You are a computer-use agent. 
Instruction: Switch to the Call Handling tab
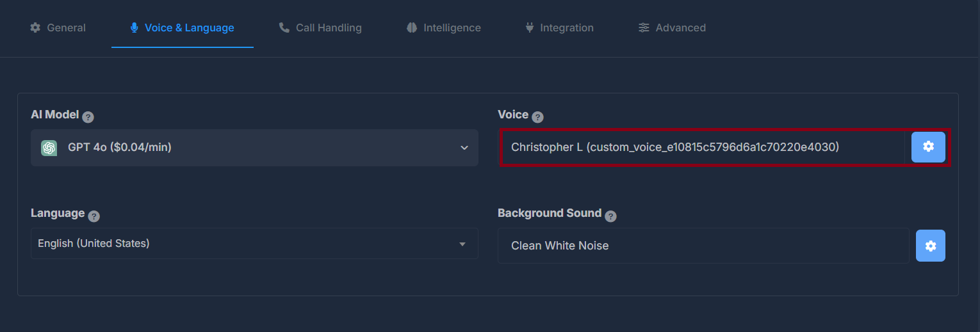point(320,28)
